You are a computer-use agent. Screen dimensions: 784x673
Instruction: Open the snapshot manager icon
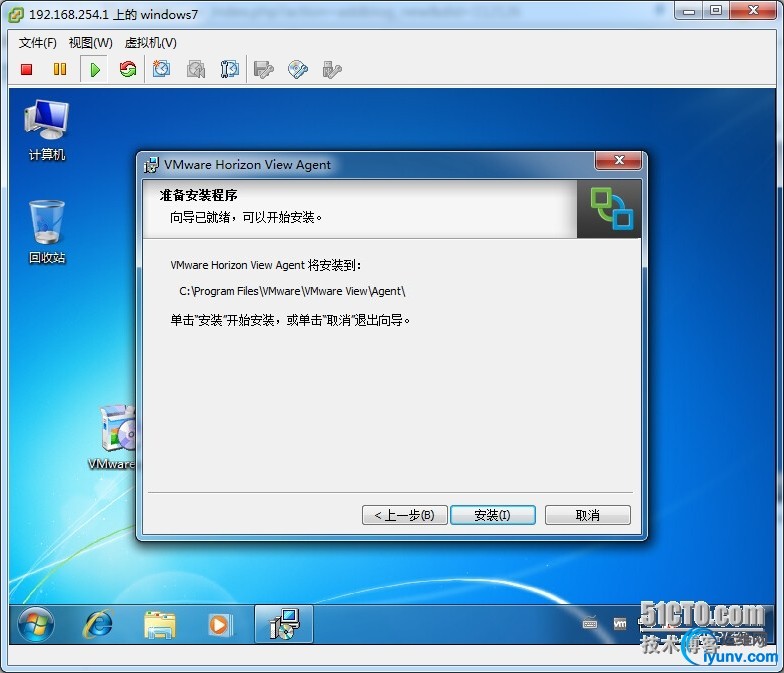coord(230,70)
